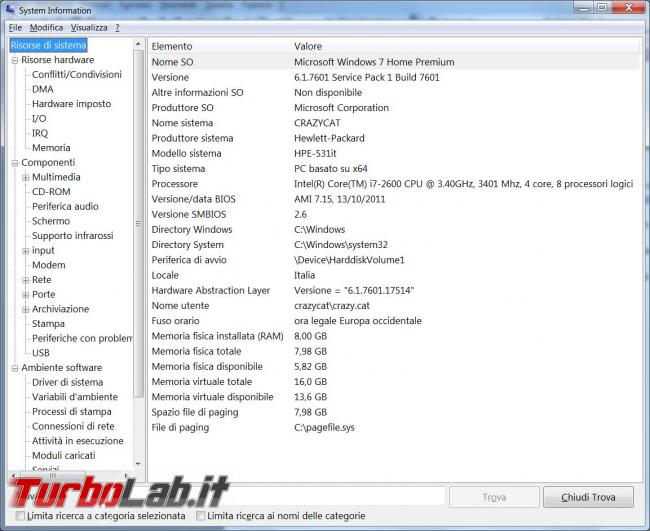Select Supporto infrarossi tree item

pos(73,235)
